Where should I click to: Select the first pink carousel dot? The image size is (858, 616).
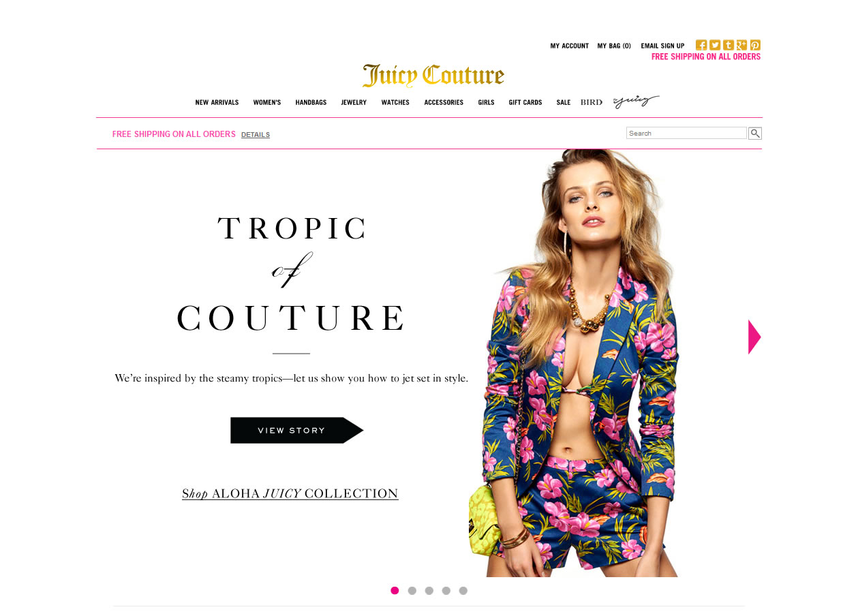(395, 591)
